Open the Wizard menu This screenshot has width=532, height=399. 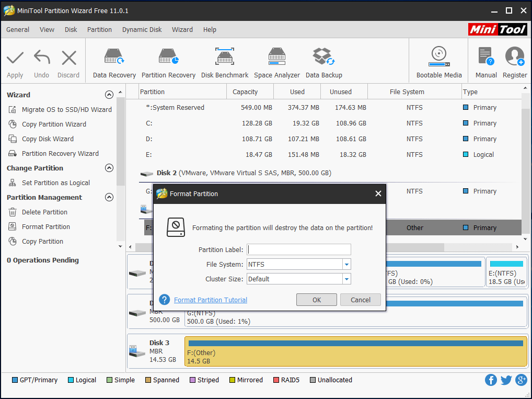[182, 30]
